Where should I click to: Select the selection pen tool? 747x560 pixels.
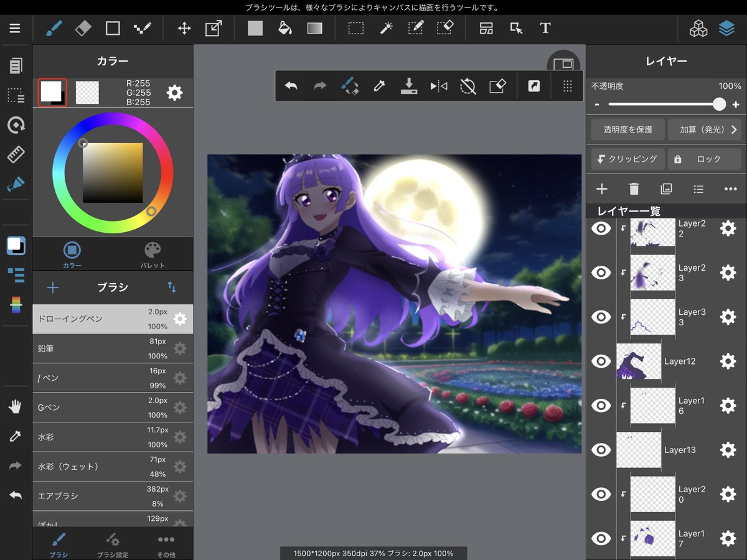tap(415, 29)
